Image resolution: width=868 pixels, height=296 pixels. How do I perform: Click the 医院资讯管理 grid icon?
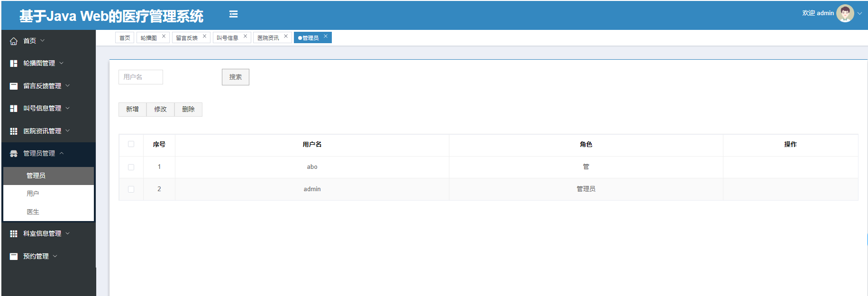coord(14,131)
